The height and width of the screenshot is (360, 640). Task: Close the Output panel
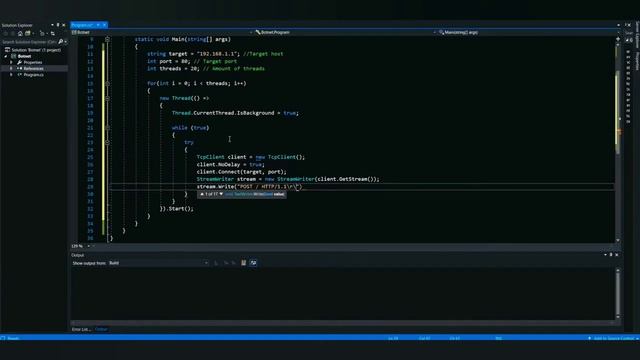point(616,255)
